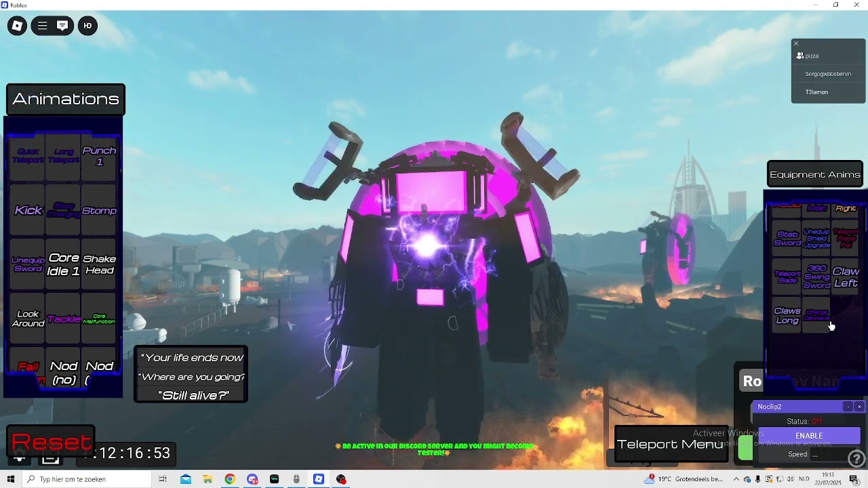
Task: Play the Kick animation
Action: click(28, 210)
